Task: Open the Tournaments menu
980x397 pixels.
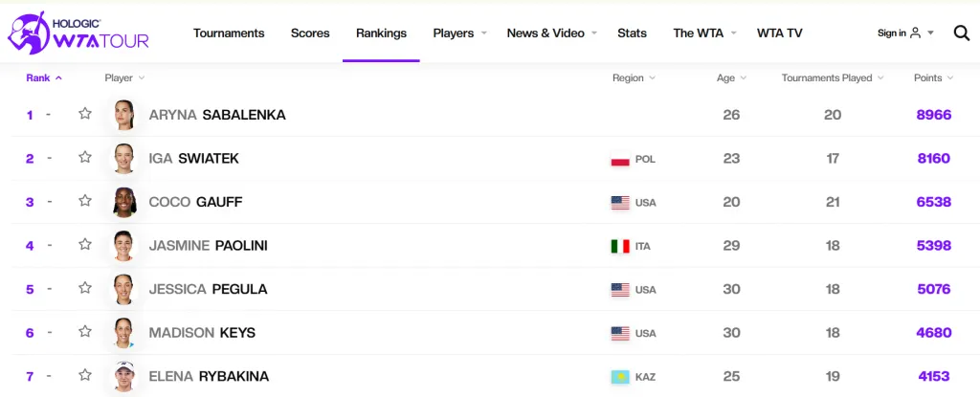Action: [229, 33]
